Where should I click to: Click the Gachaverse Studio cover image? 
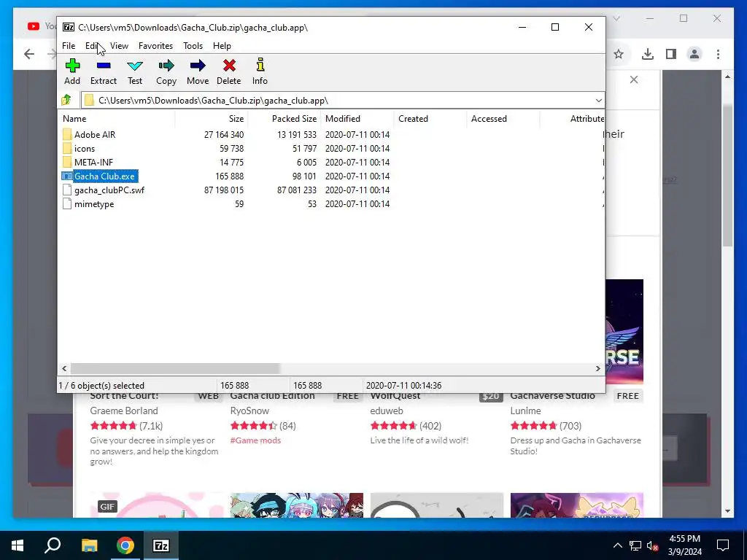coord(624,332)
